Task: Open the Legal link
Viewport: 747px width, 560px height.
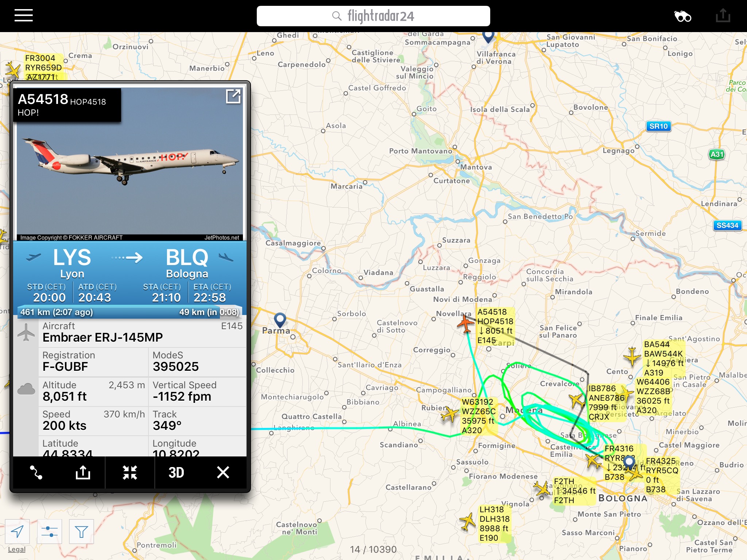Action: [x=17, y=549]
